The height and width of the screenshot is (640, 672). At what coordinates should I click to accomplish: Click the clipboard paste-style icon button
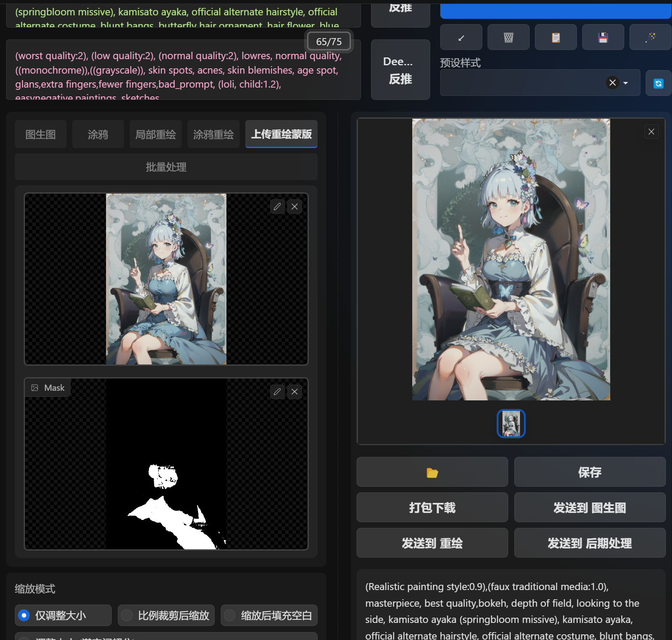(555, 37)
